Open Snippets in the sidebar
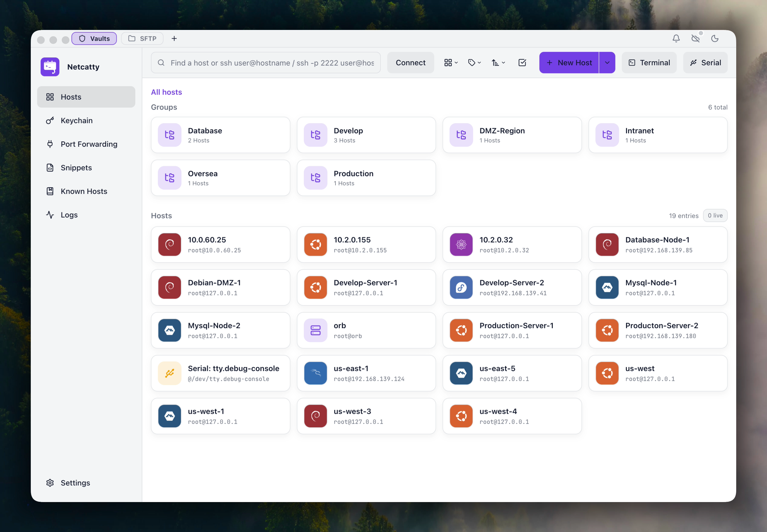The height and width of the screenshot is (532, 767). click(76, 168)
